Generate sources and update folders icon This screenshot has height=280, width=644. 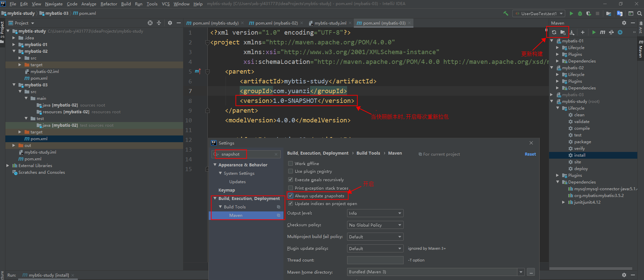pos(563,32)
